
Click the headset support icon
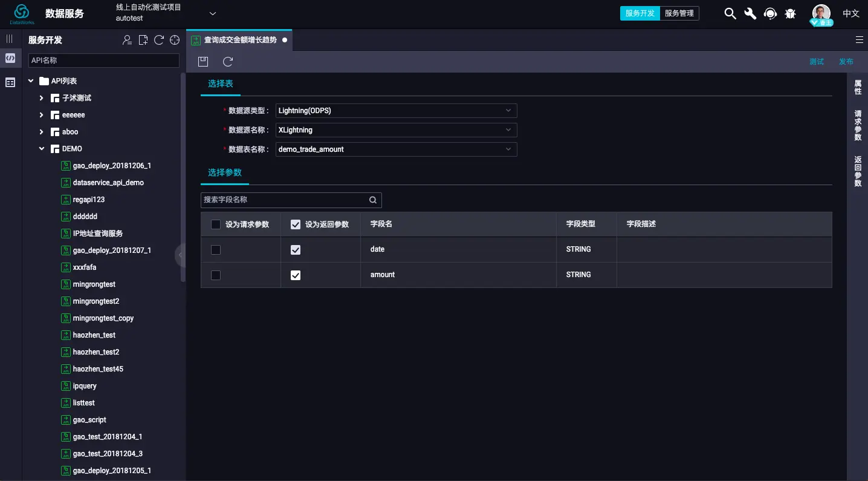click(x=770, y=13)
